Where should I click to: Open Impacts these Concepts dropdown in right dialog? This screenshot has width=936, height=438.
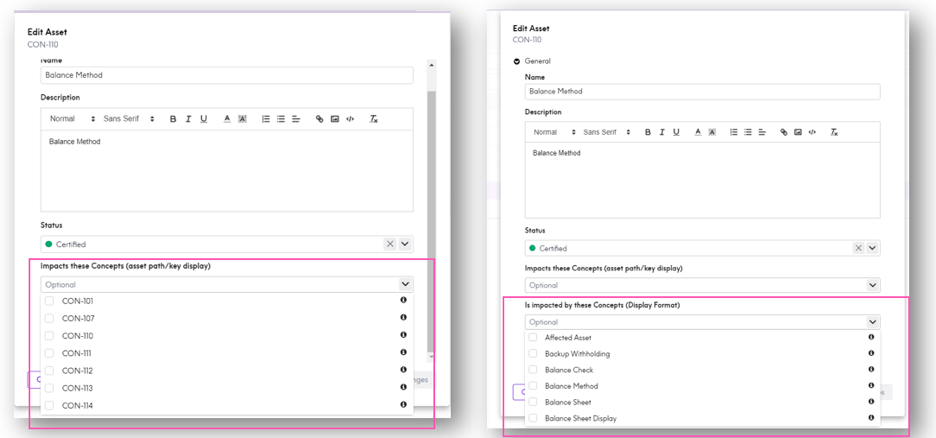(872, 285)
